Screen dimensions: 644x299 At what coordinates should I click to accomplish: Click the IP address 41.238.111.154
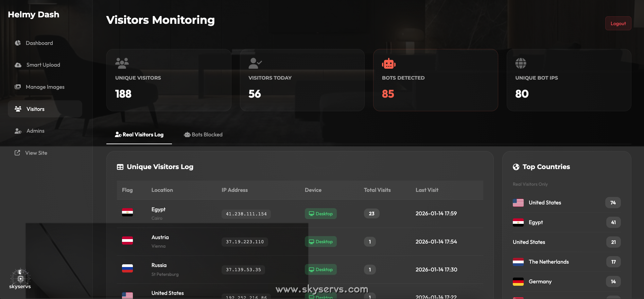(246, 214)
